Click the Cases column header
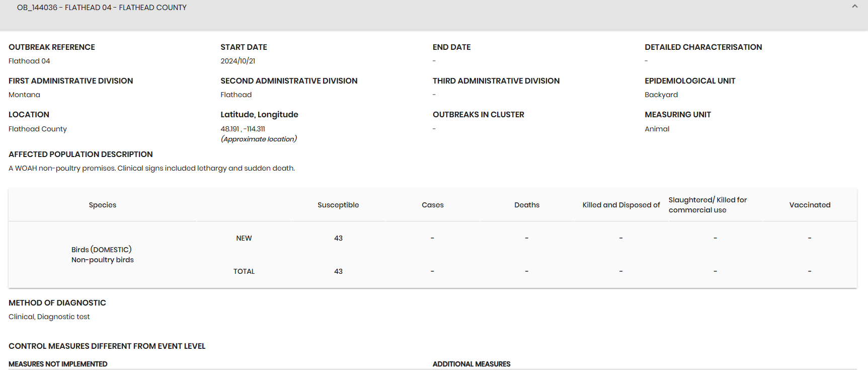The height and width of the screenshot is (376, 868). pyautogui.click(x=432, y=205)
